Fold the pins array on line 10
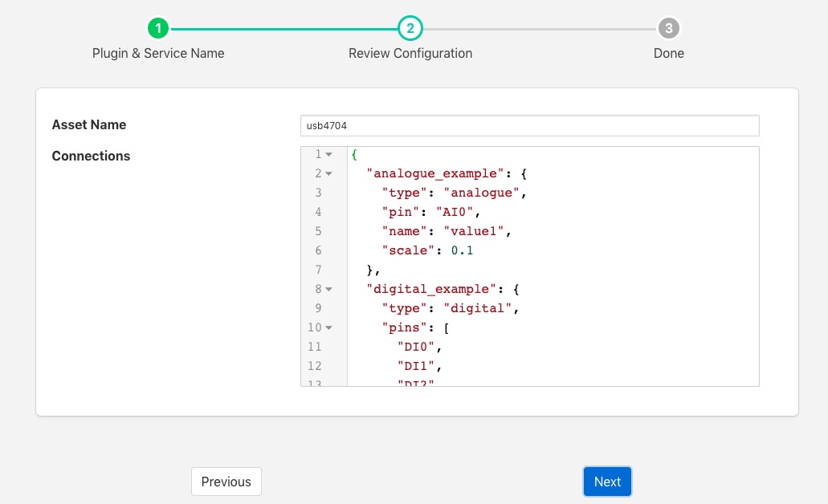This screenshot has width=828, height=504. point(329,327)
